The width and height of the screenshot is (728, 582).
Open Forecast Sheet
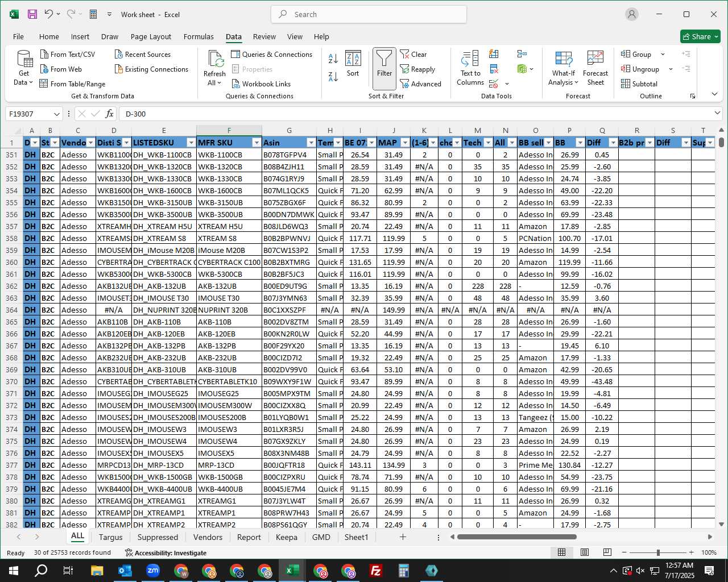[595, 68]
